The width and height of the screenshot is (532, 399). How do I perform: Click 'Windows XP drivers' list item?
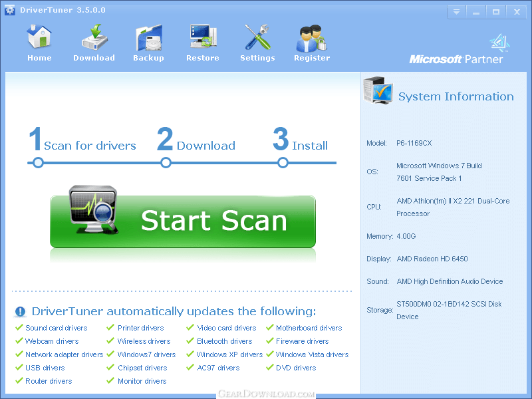229,354
